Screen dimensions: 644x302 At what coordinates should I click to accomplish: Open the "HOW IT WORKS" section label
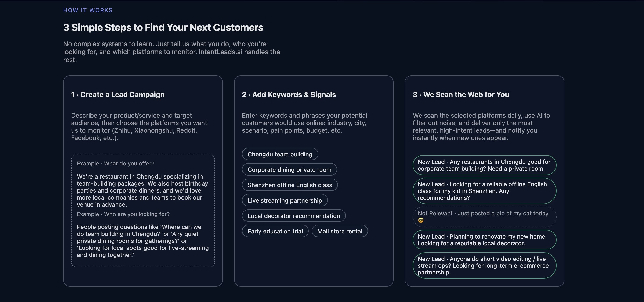pyautogui.click(x=88, y=10)
